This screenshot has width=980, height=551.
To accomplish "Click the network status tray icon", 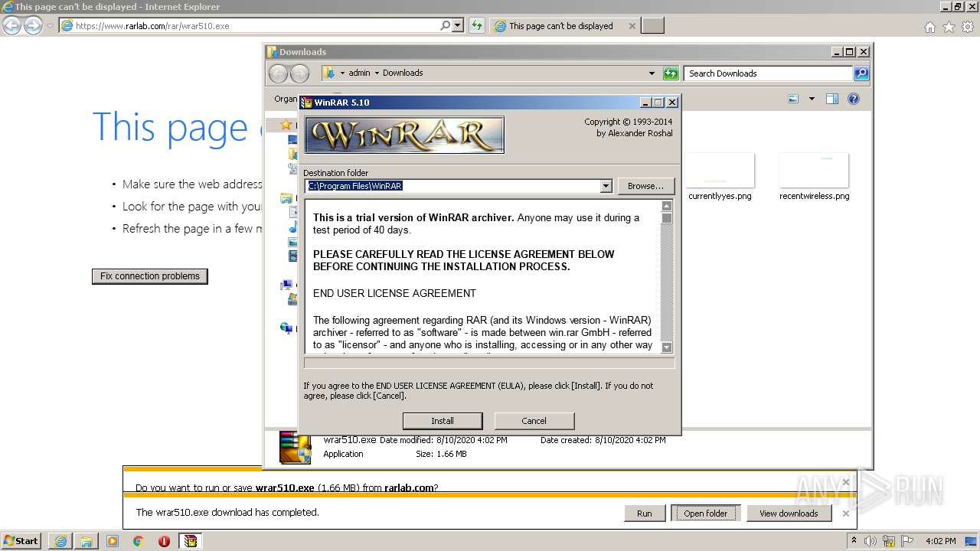I will tap(890, 541).
